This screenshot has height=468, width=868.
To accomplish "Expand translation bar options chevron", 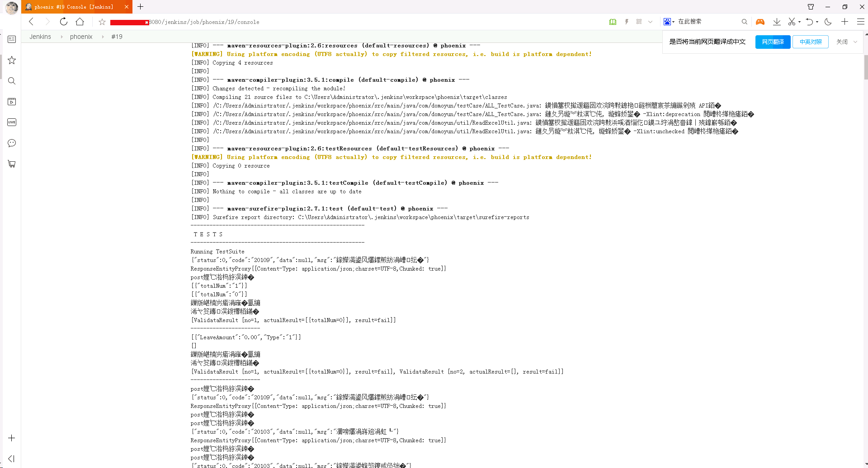I will [855, 42].
